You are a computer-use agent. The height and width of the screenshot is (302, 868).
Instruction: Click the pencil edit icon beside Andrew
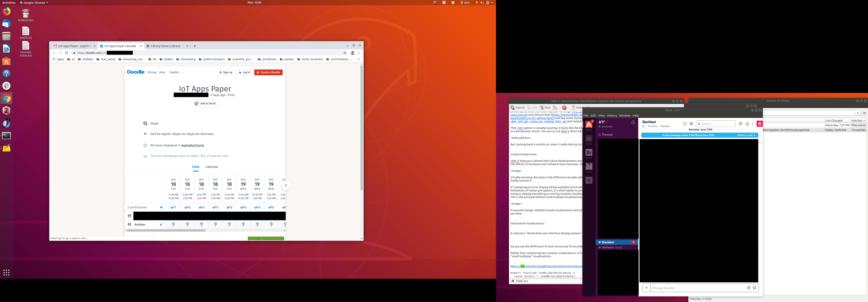[x=161, y=225]
